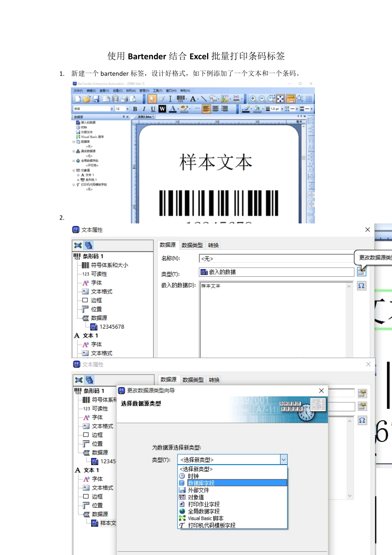
Task: Click New document icon in BarTender toolbar
Action: coord(78,99)
